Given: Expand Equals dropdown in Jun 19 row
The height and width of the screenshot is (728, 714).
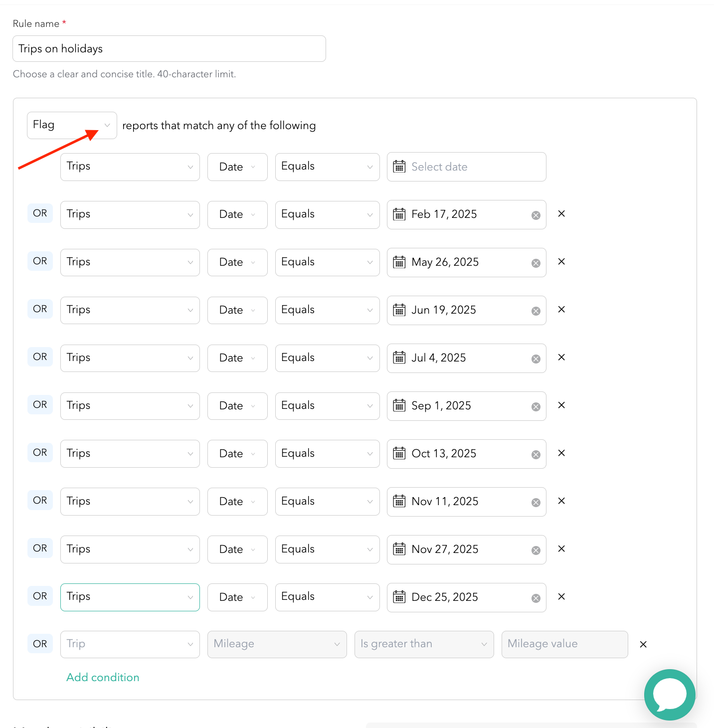Looking at the screenshot, I should tap(327, 310).
